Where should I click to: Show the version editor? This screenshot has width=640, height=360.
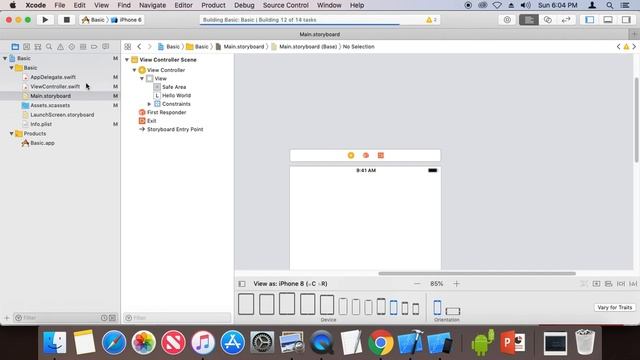coord(566,20)
